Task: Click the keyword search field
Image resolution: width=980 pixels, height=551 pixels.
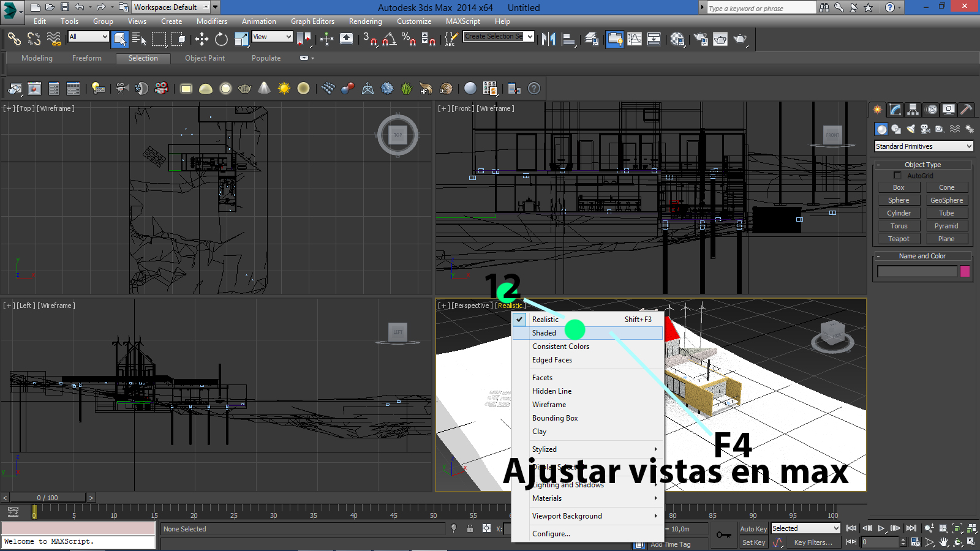Action: pos(761,8)
